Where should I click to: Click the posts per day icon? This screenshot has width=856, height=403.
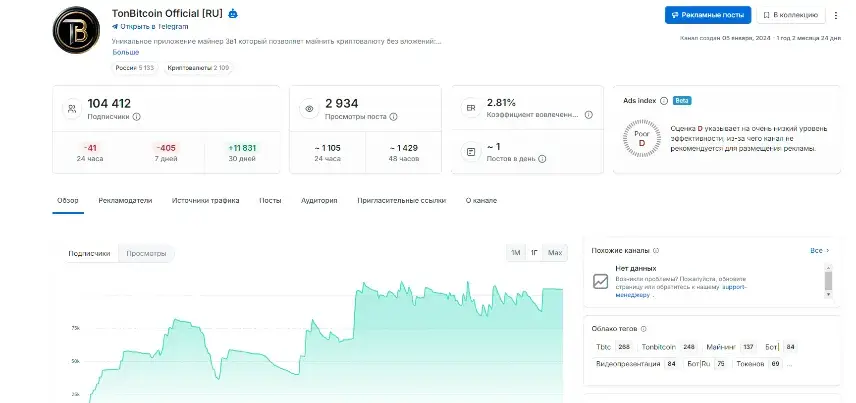(x=471, y=152)
